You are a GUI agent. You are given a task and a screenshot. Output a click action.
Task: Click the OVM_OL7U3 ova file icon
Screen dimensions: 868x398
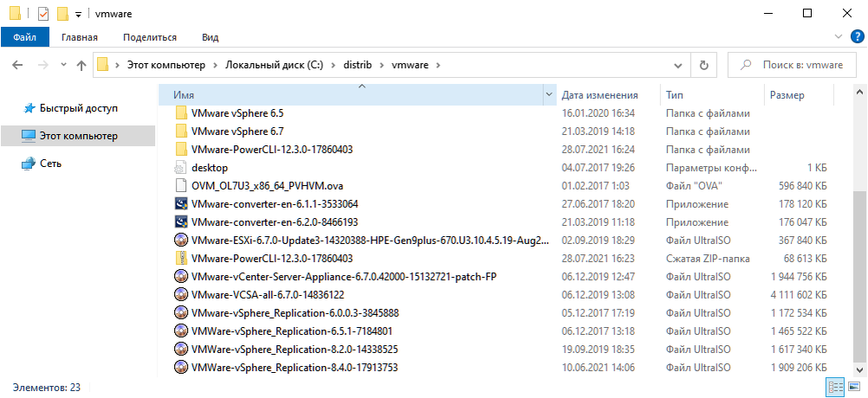click(x=180, y=186)
